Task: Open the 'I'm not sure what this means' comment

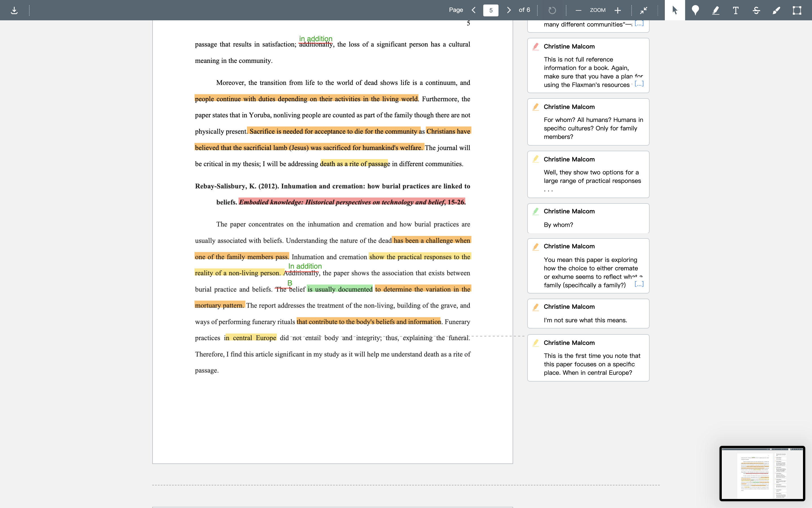Action: coord(588,314)
